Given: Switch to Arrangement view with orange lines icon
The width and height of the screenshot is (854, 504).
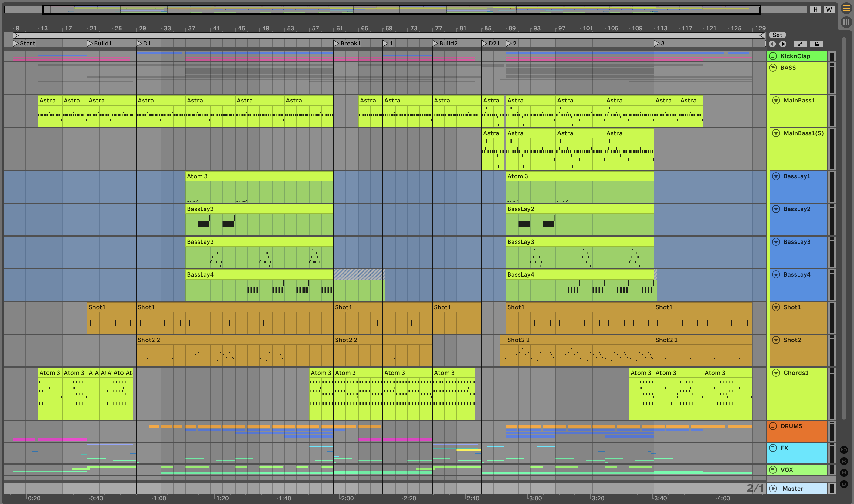Looking at the screenshot, I should [846, 8].
